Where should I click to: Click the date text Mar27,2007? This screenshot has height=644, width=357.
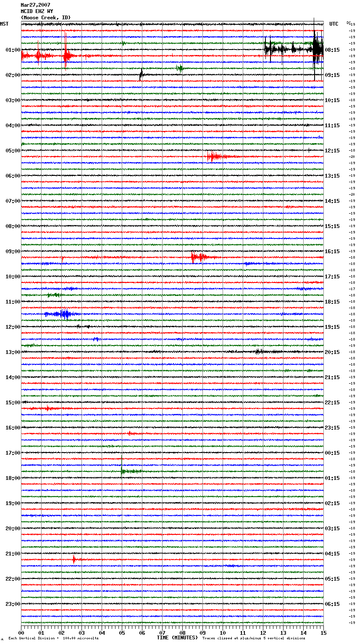(35, 5)
